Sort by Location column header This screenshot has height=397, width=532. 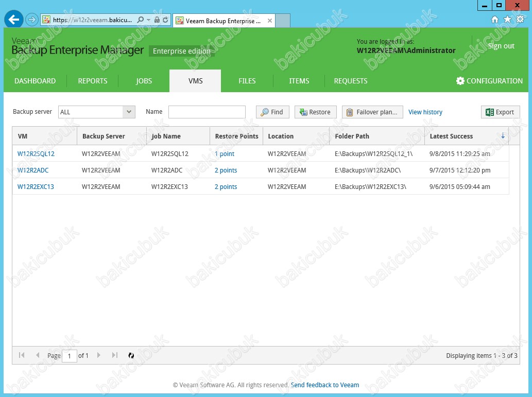tap(296, 136)
